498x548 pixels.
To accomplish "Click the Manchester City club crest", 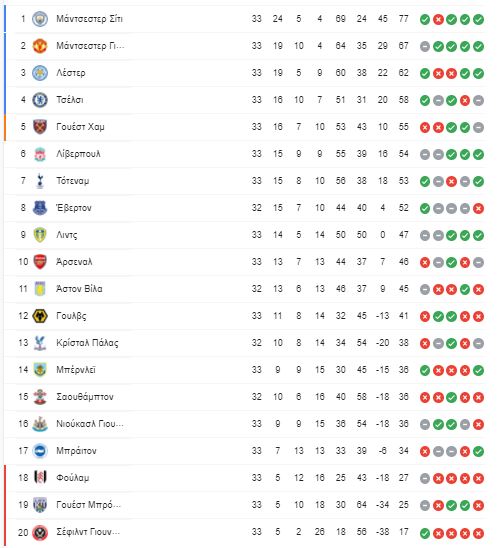I will coord(40,19).
